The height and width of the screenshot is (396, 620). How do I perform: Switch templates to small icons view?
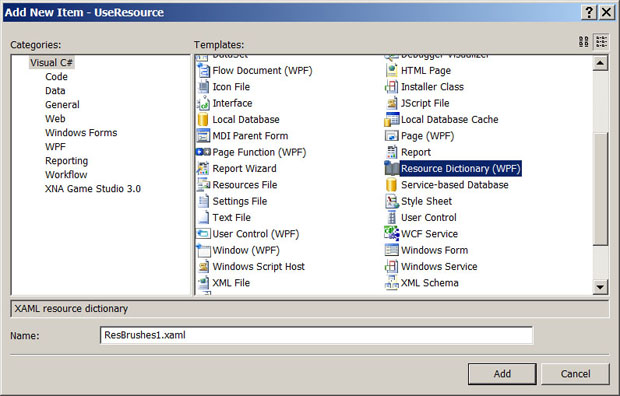601,42
